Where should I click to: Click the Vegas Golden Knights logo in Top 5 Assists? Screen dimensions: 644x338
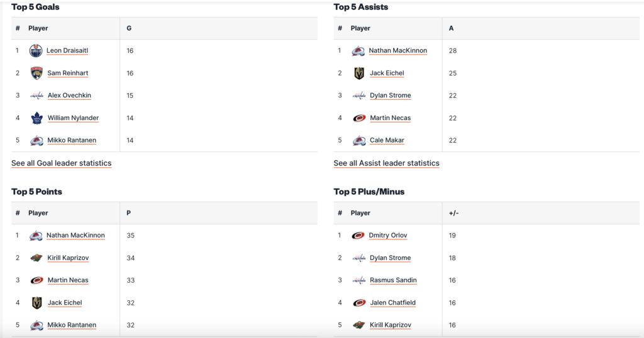tap(359, 74)
